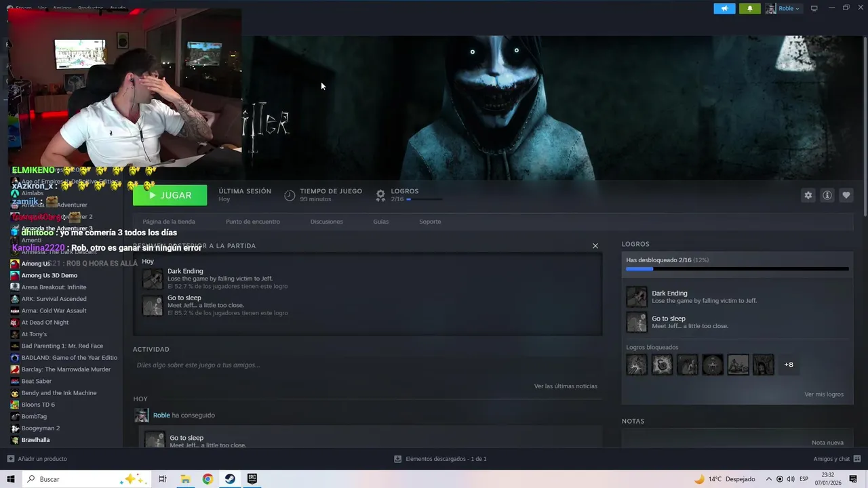
Task: Open Ver las últimas noticias link
Action: pyautogui.click(x=566, y=386)
